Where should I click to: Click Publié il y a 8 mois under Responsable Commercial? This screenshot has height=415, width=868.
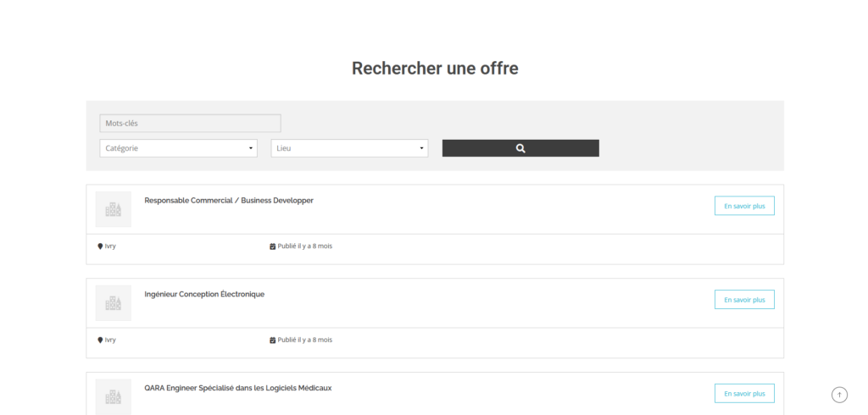coord(305,246)
